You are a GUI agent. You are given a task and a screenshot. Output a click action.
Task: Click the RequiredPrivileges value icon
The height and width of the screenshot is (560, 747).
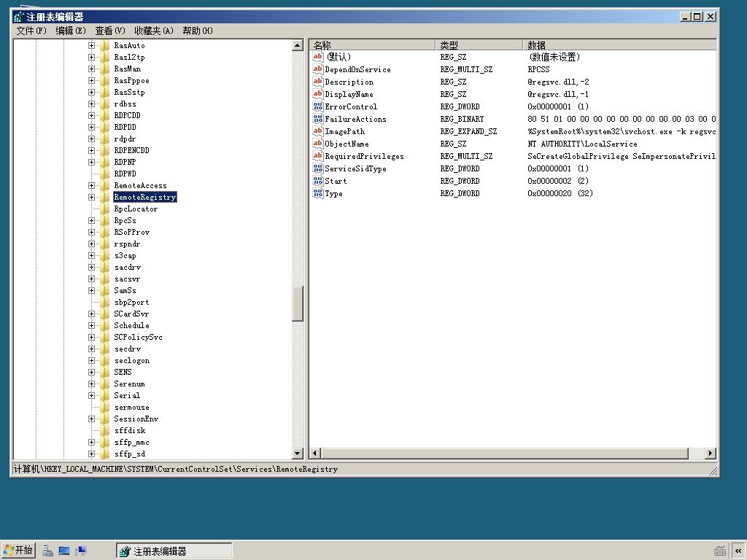coord(318,156)
